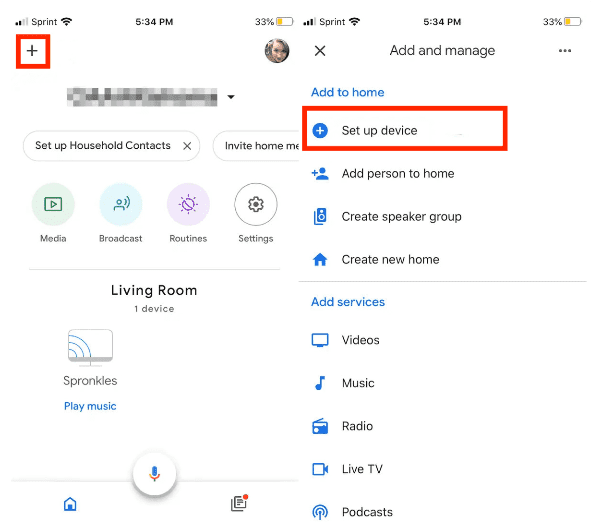This screenshot has height=523, width=592.
Task: Tap the Google Assistant microphone button
Action: [154, 474]
